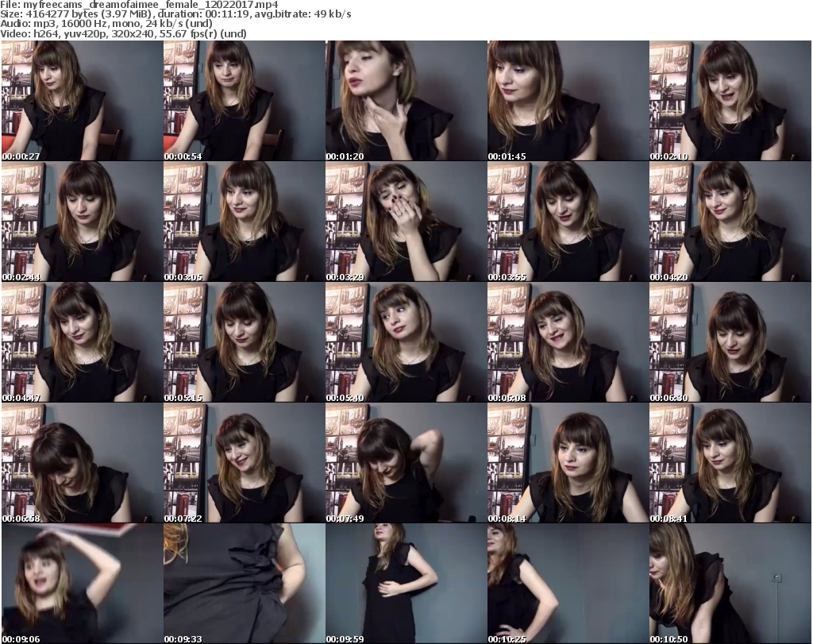This screenshot has width=813, height=644.
Task: Select the frame timestamped 00:08:41
Action: click(x=730, y=463)
